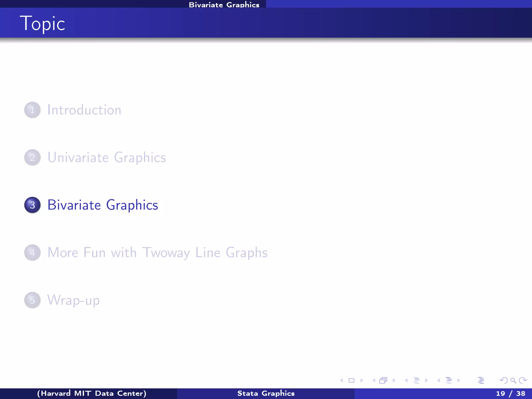
Task: Go to previous frame arrow
Action: coord(374,381)
